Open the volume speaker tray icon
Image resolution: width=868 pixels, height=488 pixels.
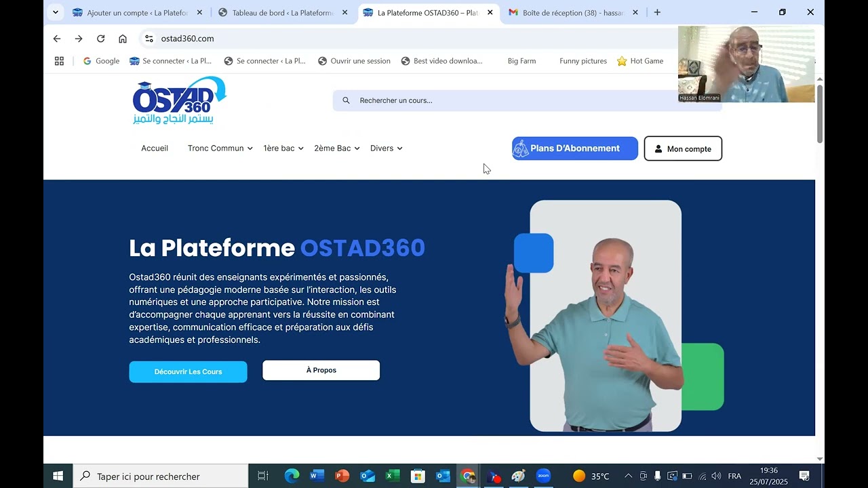(716, 476)
